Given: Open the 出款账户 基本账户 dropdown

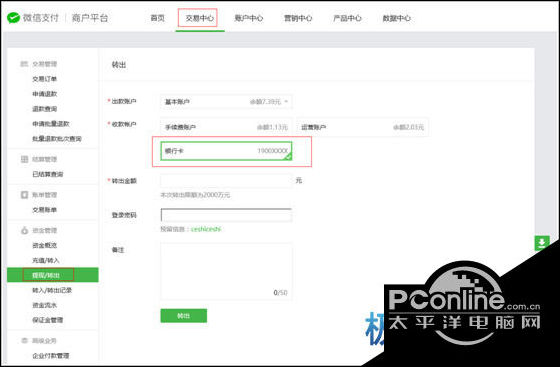Looking at the screenshot, I should coord(226,102).
